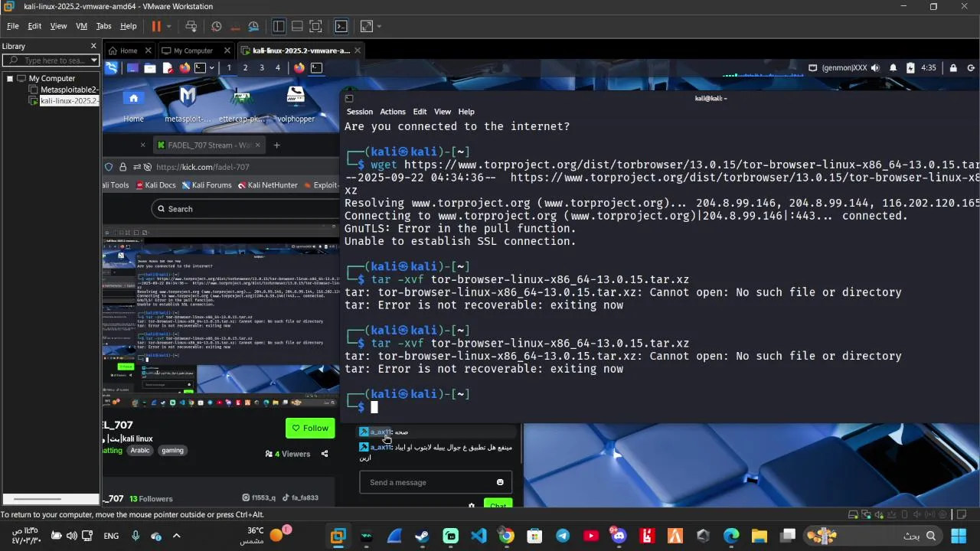Open Telegram from Windows taskbar
This screenshot has width=980, height=551.
coord(563,536)
